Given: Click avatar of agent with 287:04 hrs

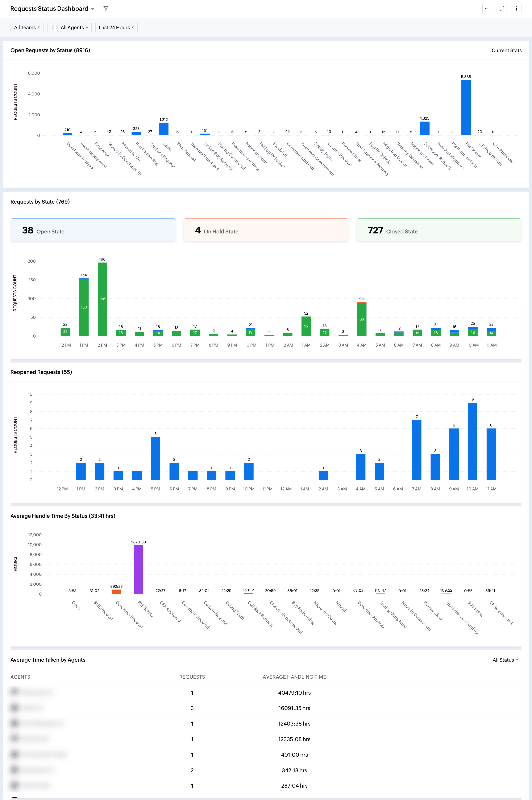Looking at the screenshot, I should click(x=14, y=785).
